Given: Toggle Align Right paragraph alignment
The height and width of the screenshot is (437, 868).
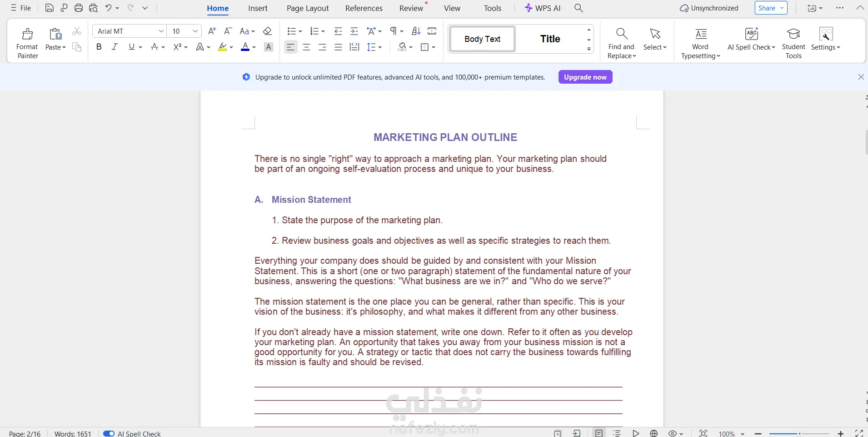Looking at the screenshot, I should point(323,47).
